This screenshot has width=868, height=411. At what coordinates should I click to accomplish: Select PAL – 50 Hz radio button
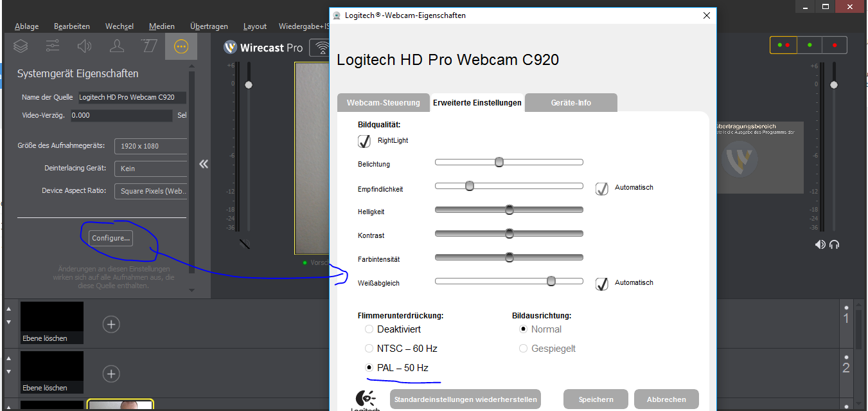pyautogui.click(x=369, y=368)
